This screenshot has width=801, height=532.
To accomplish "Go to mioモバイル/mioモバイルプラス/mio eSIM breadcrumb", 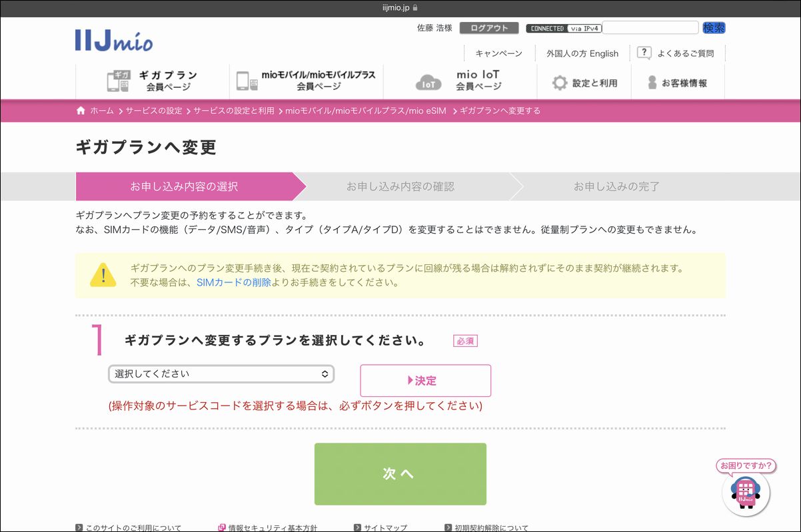I will coord(366,111).
